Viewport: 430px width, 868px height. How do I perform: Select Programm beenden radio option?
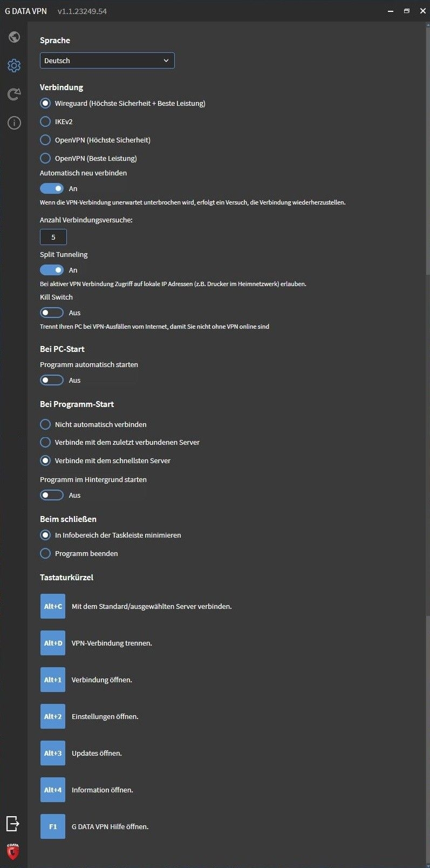pos(45,553)
